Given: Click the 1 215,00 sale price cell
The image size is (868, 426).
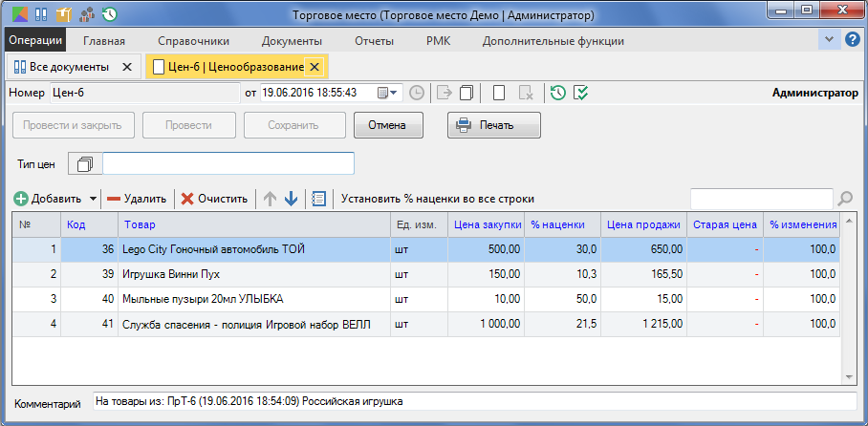Looking at the screenshot, I should [x=643, y=324].
